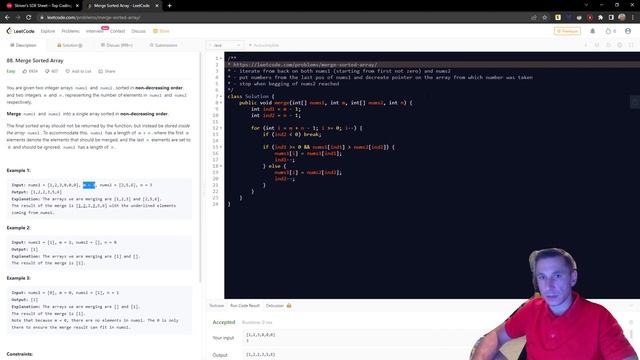Open the Chrome three-dot menu
This screenshot has height=360, width=640.
[x=633, y=18]
